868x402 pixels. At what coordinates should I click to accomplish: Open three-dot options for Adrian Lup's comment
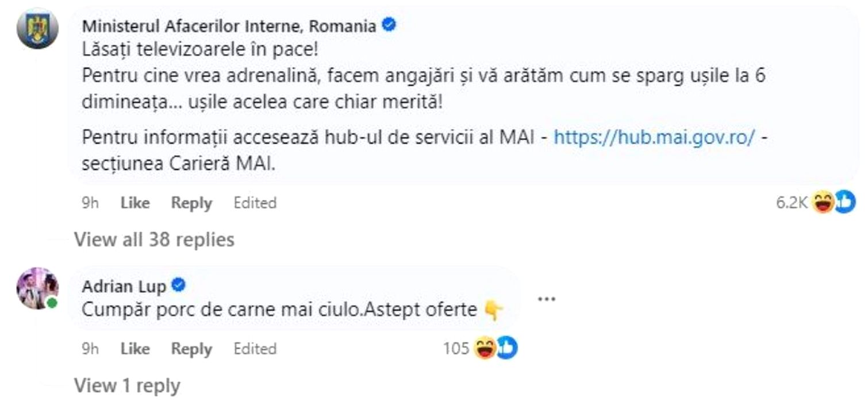tap(546, 299)
